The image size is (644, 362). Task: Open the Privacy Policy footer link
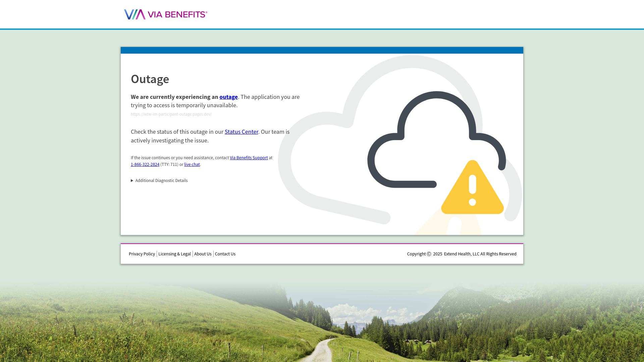click(x=142, y=254)
